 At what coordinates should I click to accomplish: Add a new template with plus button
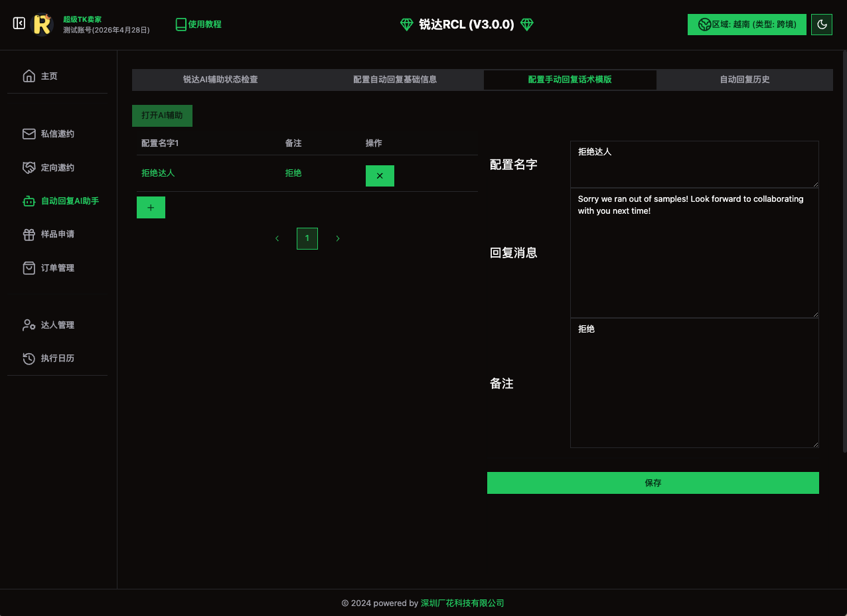click(x=151, y=208)
